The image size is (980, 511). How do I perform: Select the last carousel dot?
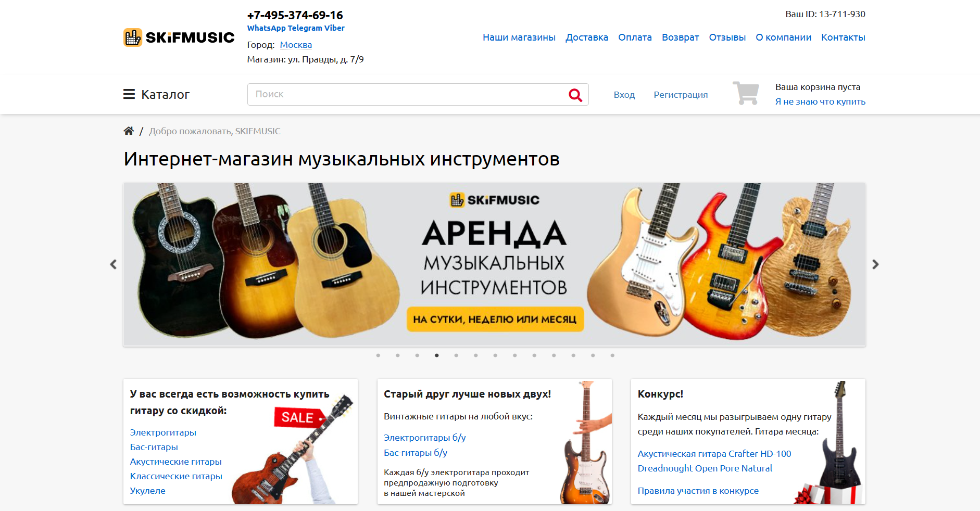pyautogui.click(x=612, y=355)
